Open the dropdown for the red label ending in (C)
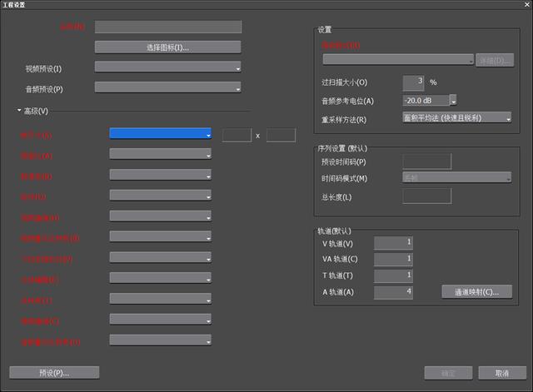The width and height of the screenshot is (533, 392). click(x=160, y=320)
